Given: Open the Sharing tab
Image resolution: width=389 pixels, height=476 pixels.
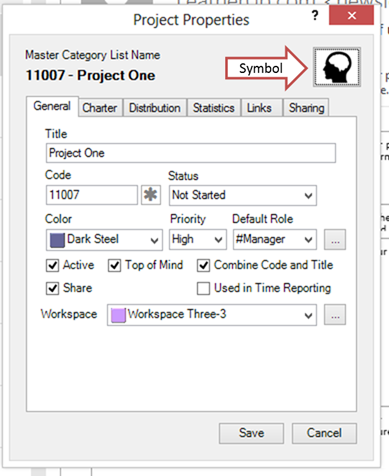Looking at the screenshot, I should click(306, 108).
